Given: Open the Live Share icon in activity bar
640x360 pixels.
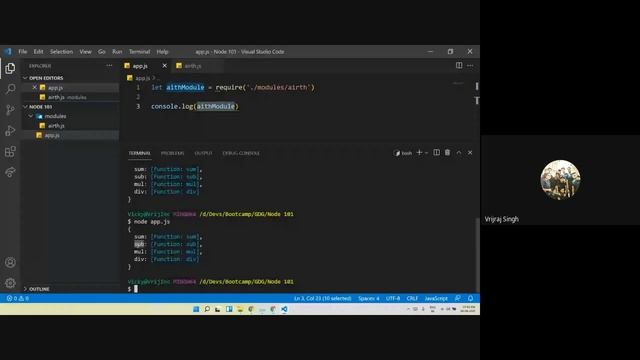Looking at the screenshot, I should (x=10, y=172).
